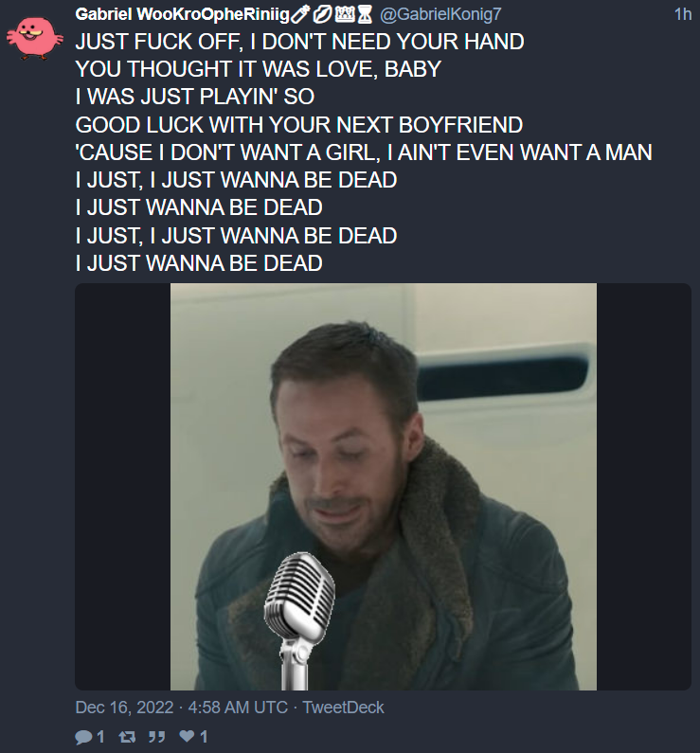Click the first lyric line about NEED YOUR HAND

[299, 42]
